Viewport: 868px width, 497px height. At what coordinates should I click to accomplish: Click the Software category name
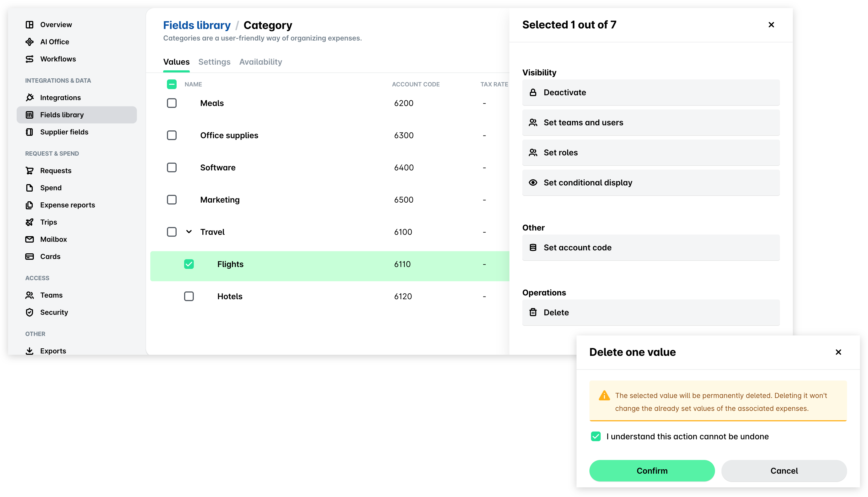tap(218, 167)
